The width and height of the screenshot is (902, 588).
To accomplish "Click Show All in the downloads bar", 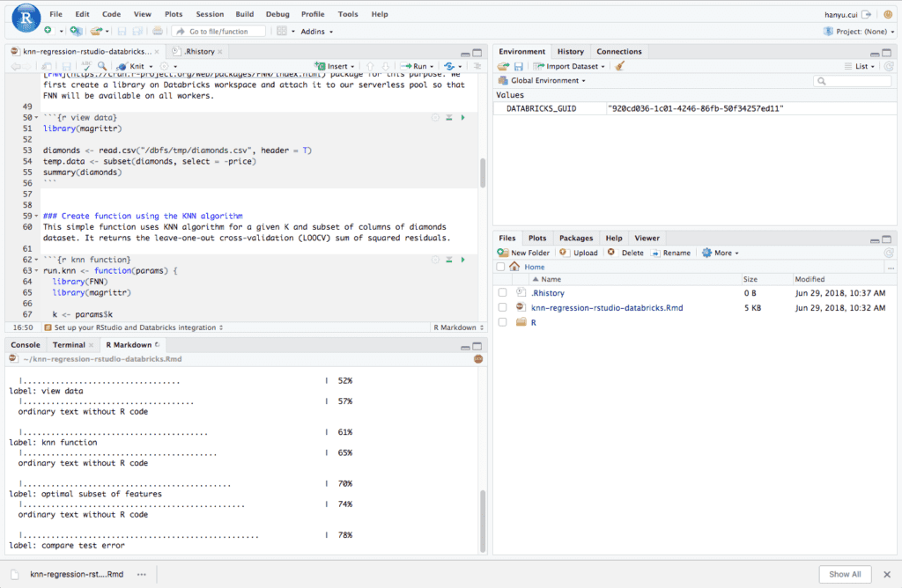I will click(844, 574).
